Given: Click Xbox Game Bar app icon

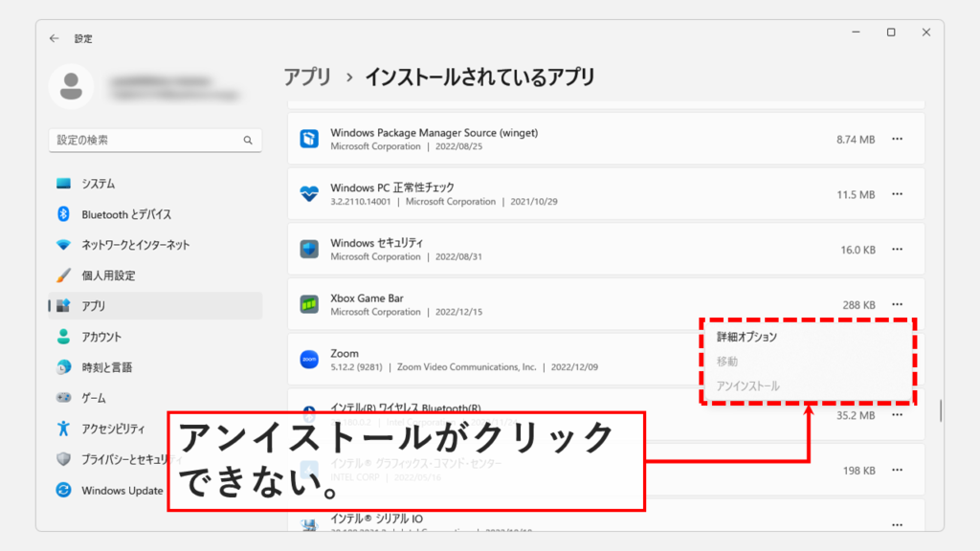Looking at the screenshot, I should tap(309, 305).
